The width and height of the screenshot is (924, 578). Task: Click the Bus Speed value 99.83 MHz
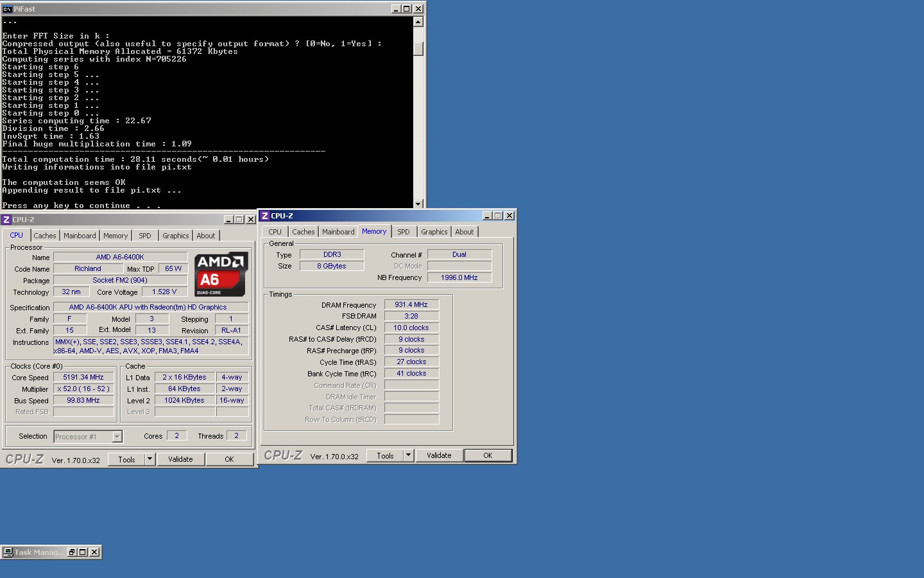click(83, 401)
